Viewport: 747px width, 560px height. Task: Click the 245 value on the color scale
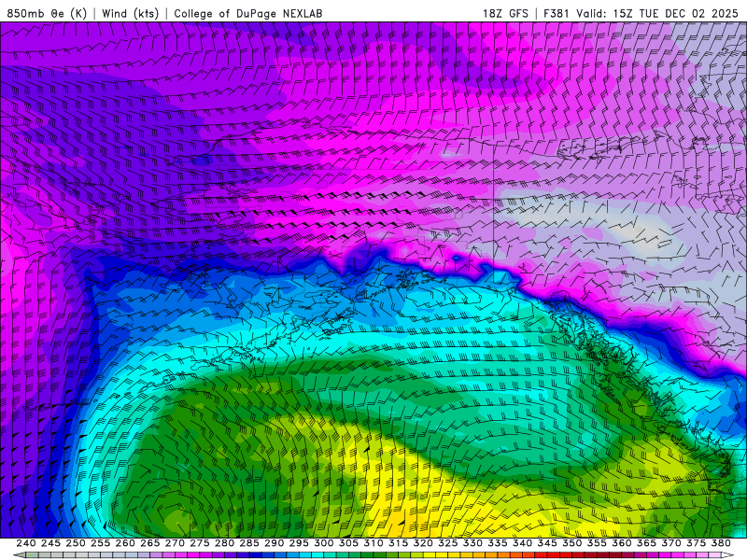[50, 543]
